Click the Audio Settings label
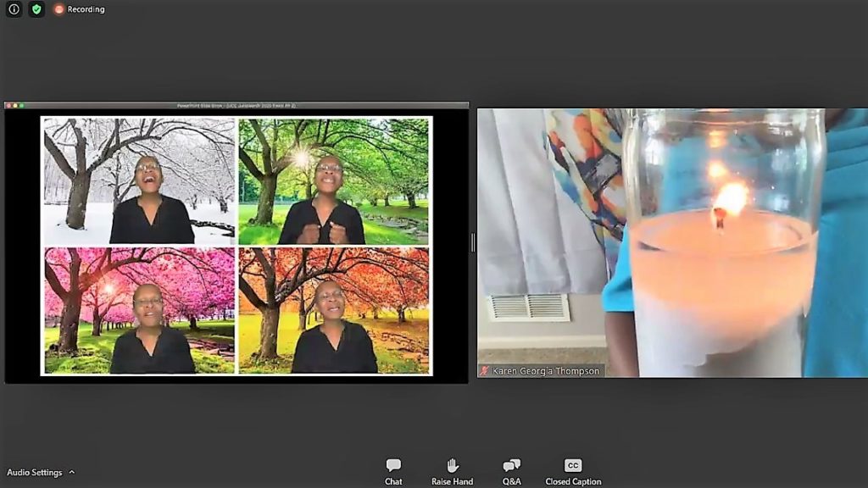This screenshot has height=488, width=868. pos(34,473)
